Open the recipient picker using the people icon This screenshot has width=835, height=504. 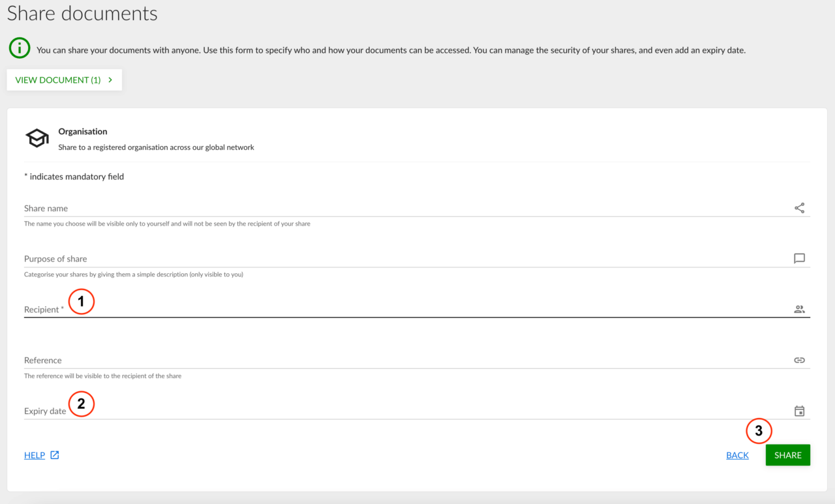799,308
